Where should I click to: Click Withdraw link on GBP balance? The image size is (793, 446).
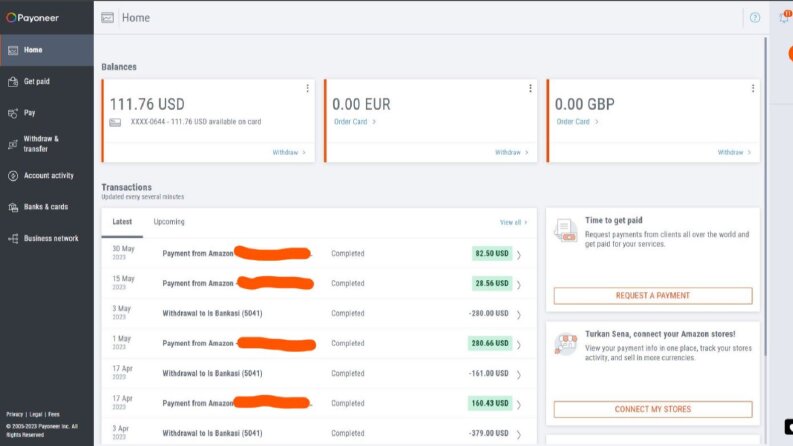pyautogui.click(x=734, y=152)
